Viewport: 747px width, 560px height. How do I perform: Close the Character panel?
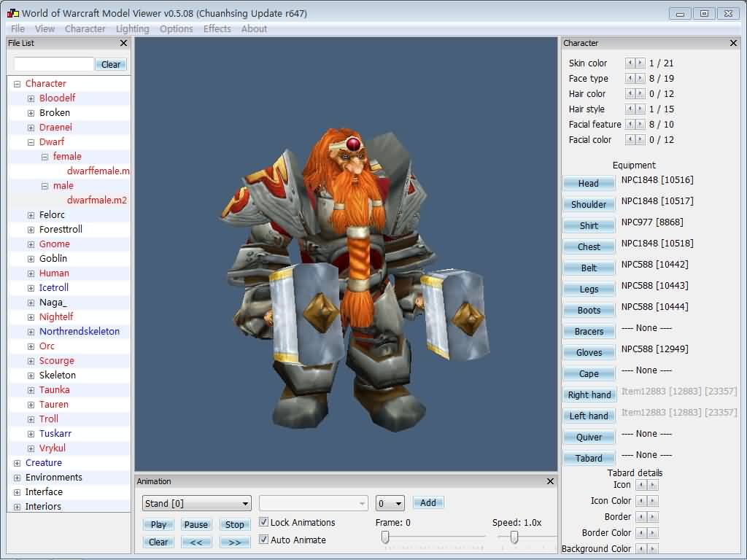[x=733, y=43]
